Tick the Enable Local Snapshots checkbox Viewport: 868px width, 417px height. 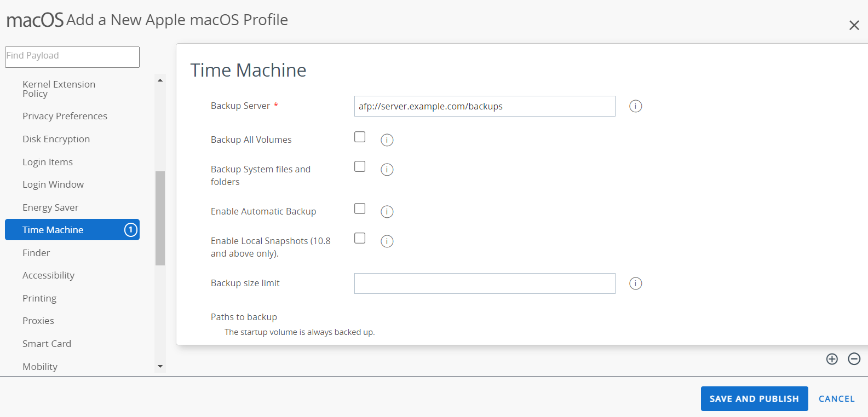[360, 238]
